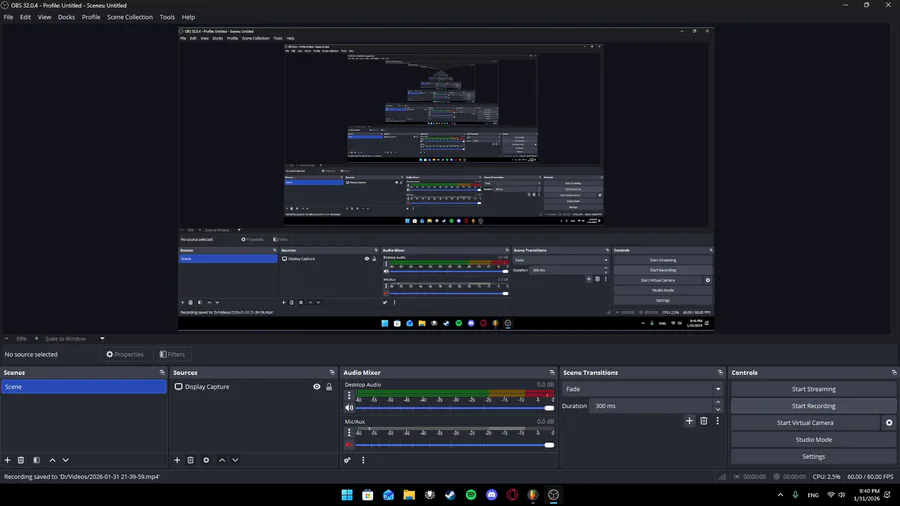Open the Scene Collection menu
Screen dimensions: 900x506
point(130,17)
